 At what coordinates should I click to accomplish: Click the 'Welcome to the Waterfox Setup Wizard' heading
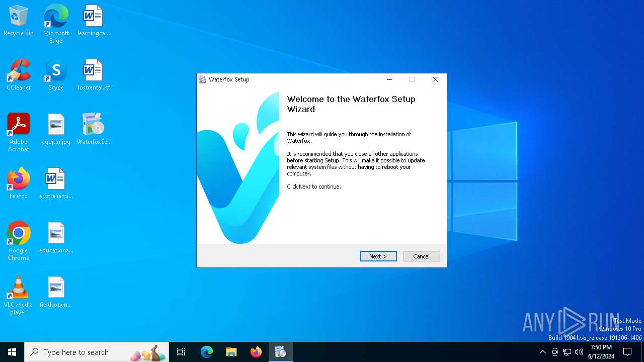coord(351,104)
